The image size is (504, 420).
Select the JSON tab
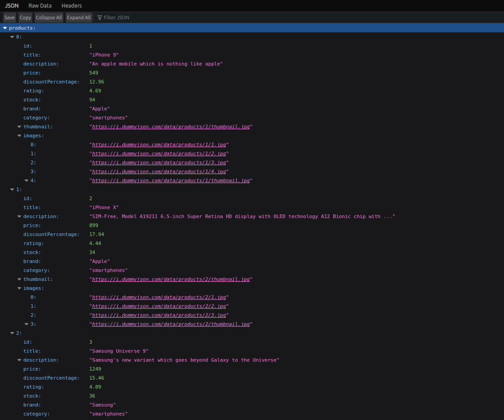pos(11,5)
